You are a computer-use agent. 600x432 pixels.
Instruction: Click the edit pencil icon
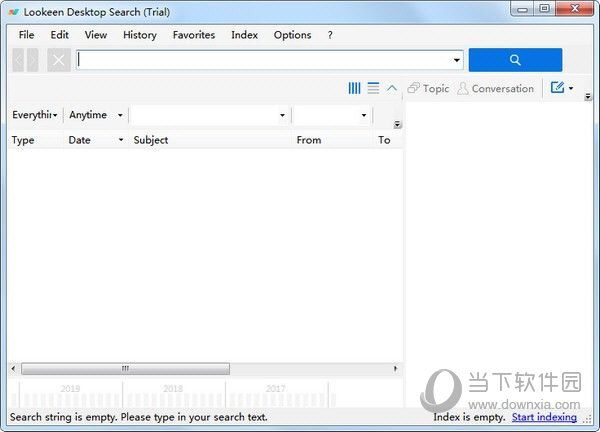557,88
